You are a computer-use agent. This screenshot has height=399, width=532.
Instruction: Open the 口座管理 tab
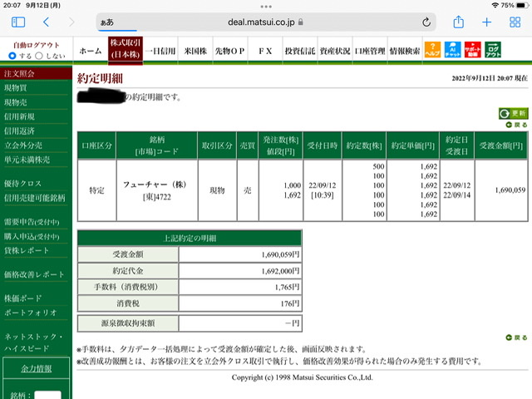tap(370, 51)
